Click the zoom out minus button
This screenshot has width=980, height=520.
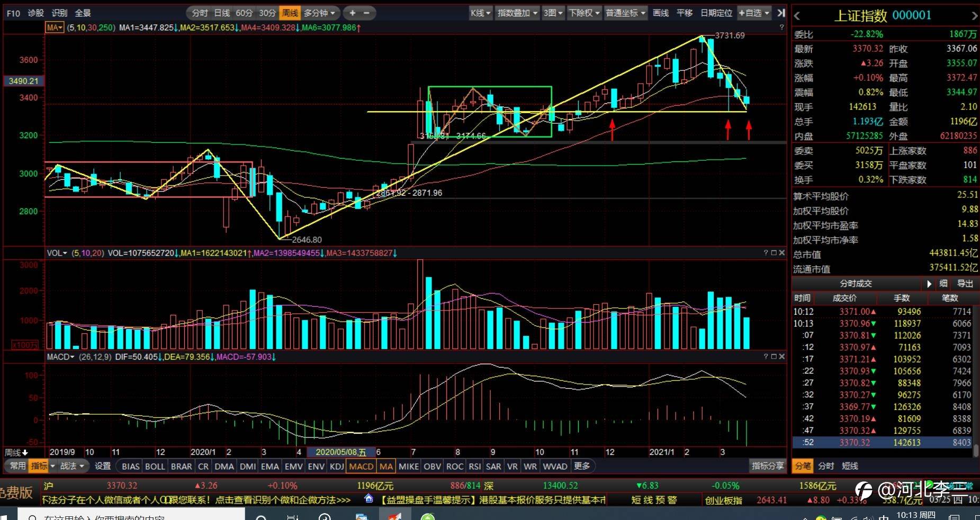(x=367, y=13)
